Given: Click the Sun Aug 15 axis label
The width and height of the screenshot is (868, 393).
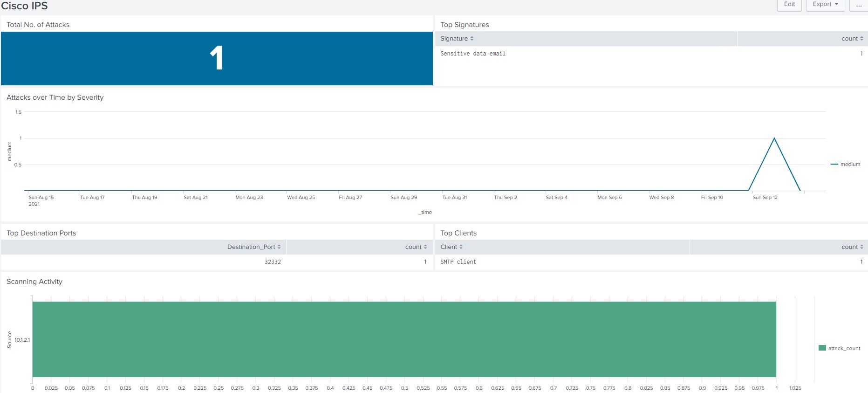Looking at the screenshot, I should click(x=41, y=198).
